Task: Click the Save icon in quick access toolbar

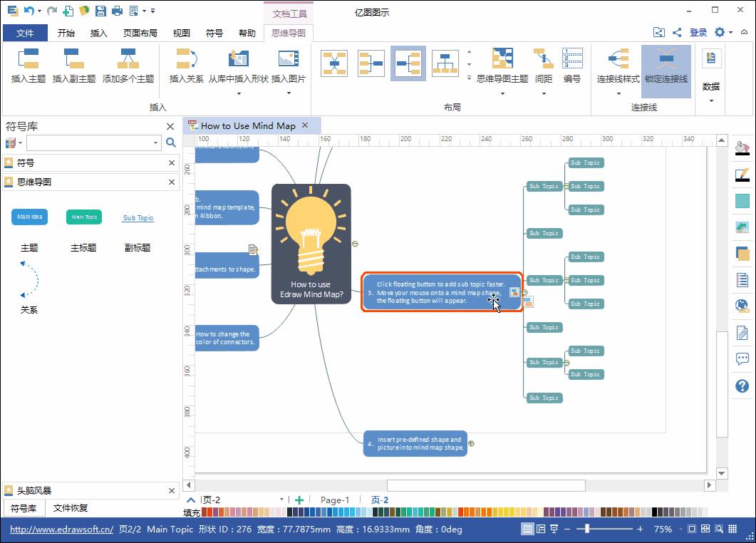Action: [x=100, y=11]
